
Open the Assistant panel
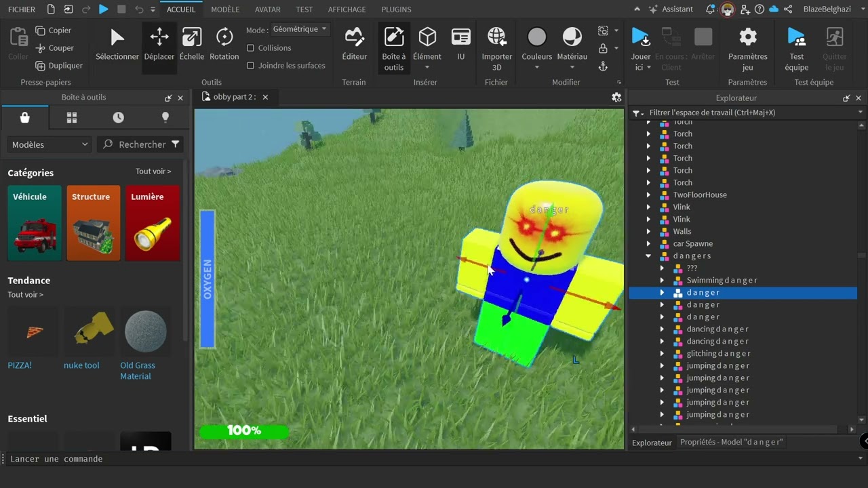[671, 9]
